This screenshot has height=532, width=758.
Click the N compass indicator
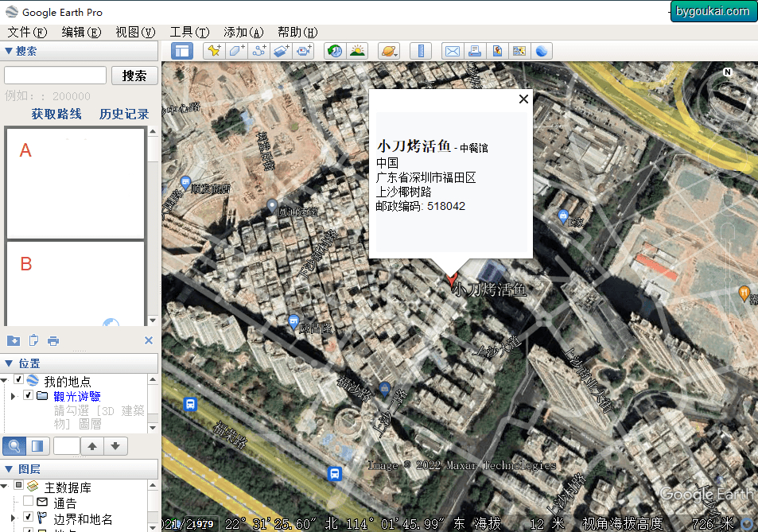(728, 72)
